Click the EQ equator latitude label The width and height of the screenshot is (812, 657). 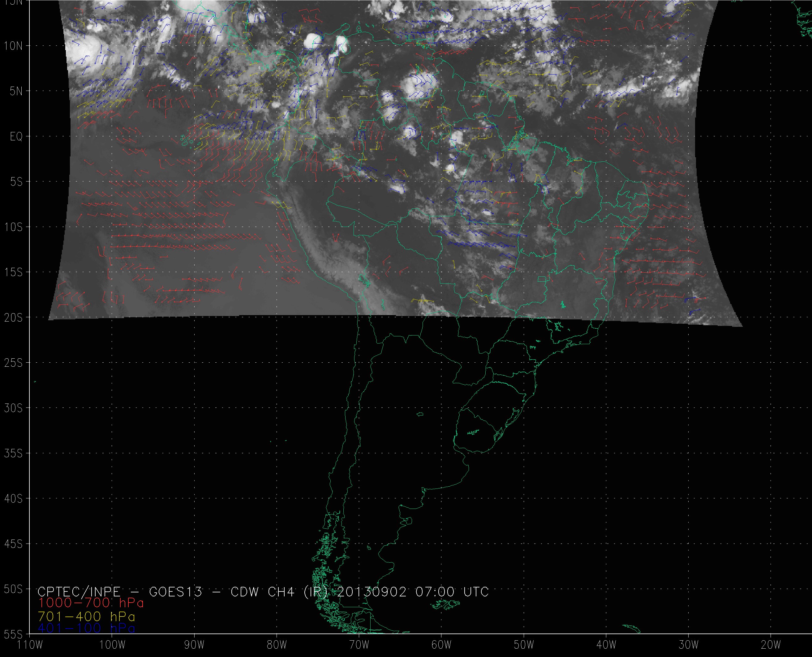16,137
